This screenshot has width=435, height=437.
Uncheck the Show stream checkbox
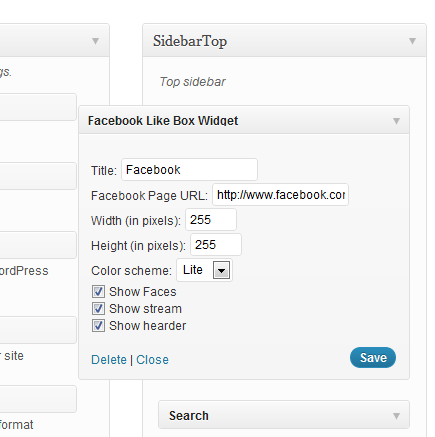98,309
